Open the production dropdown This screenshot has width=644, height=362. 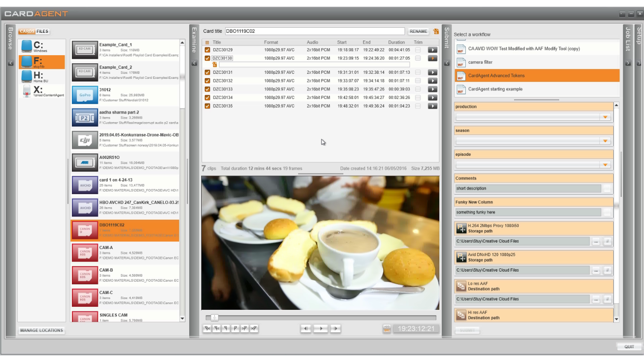point(605,117)
